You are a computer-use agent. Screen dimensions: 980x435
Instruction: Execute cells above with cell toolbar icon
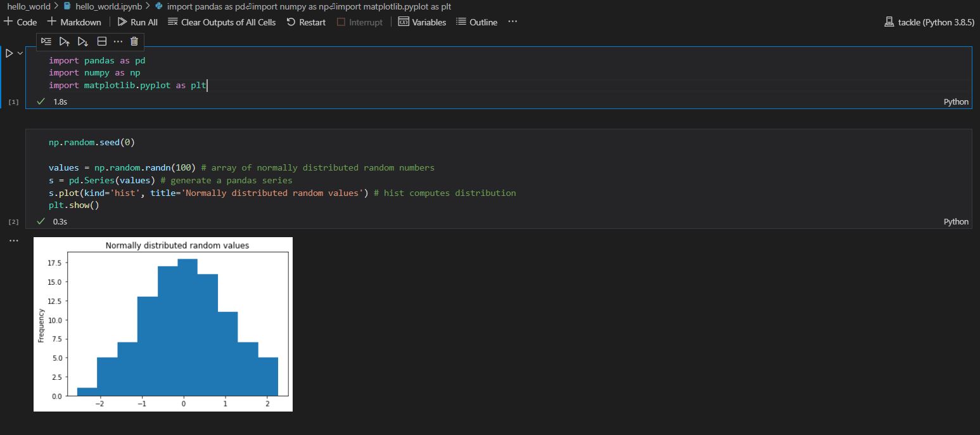point(64,41)
